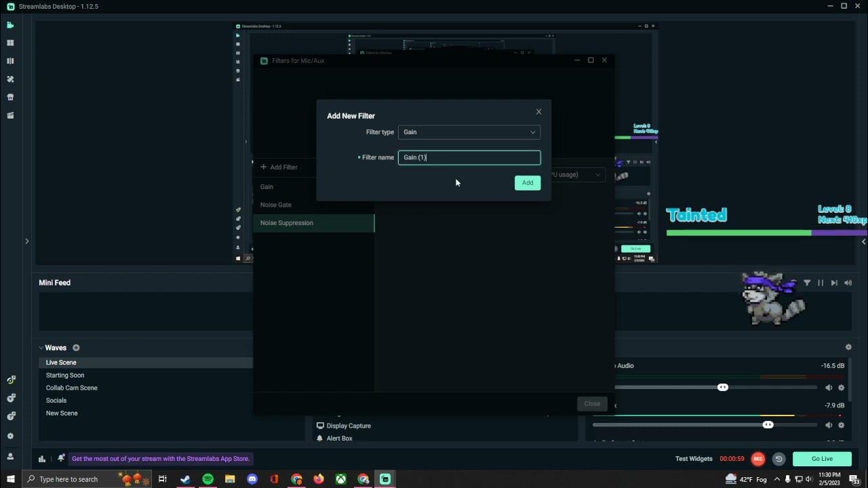Click the notifications bell icon
Image resolution: width=868 pixels, height=488 pixels.
(x=61, y=458)
